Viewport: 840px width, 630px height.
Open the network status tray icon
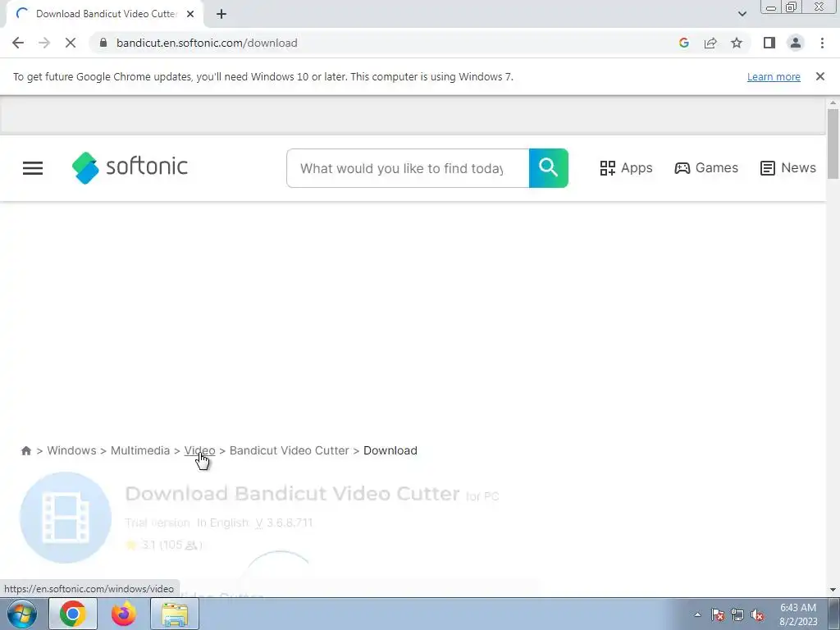pos(737,614)
